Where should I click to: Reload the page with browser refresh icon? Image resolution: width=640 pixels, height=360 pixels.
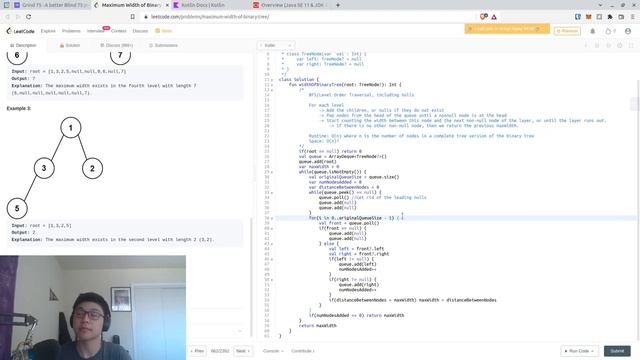click(x=29, y=17)
